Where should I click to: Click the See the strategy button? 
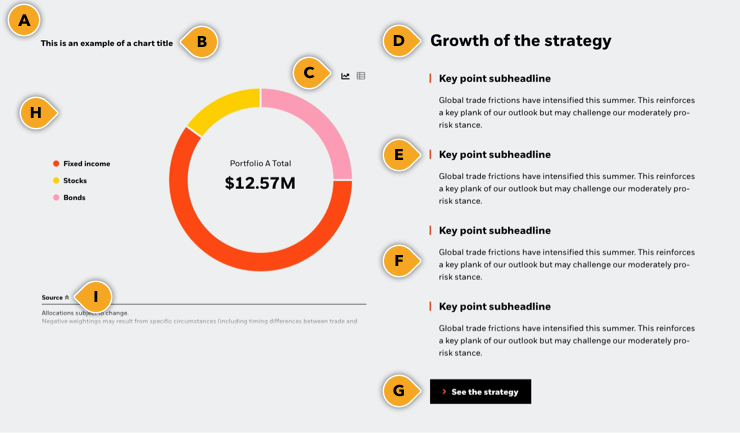click(x=480, y=392)
